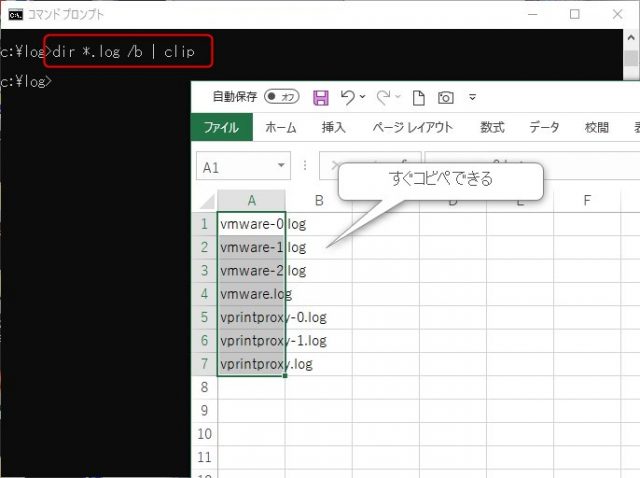Maximize the Command Prompt window
The width and height of the screenshot is (640, 478).
(x=574, y=15)
